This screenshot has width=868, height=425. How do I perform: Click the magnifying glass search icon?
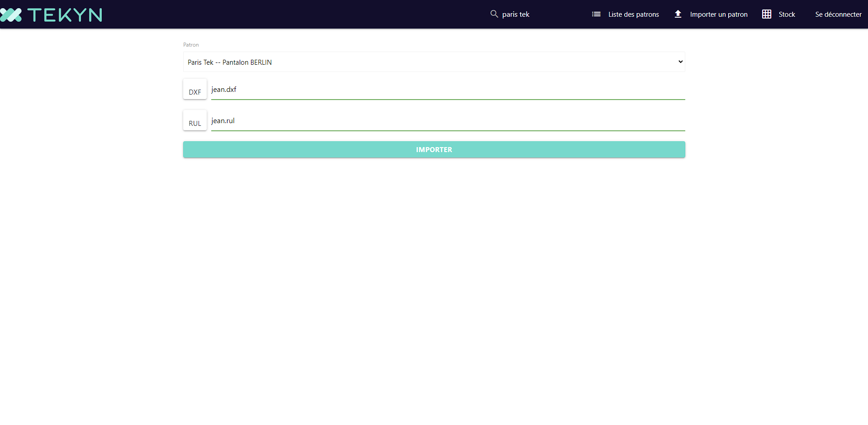[x=494, y=14]
